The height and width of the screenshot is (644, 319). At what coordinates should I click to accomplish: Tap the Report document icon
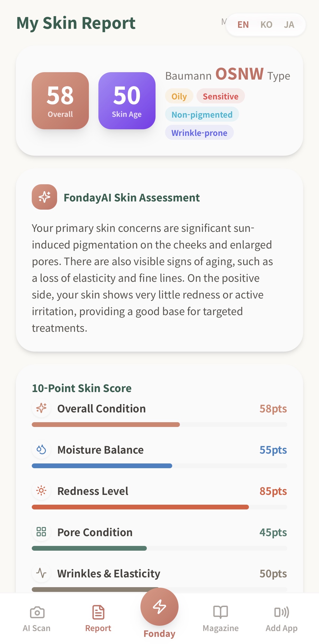[x=98, y=612]
